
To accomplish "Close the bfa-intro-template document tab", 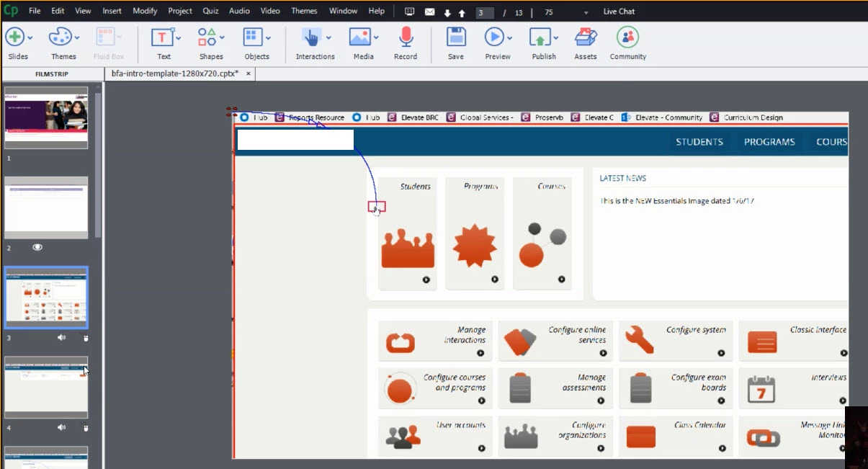I will click(x=249, y=73).
